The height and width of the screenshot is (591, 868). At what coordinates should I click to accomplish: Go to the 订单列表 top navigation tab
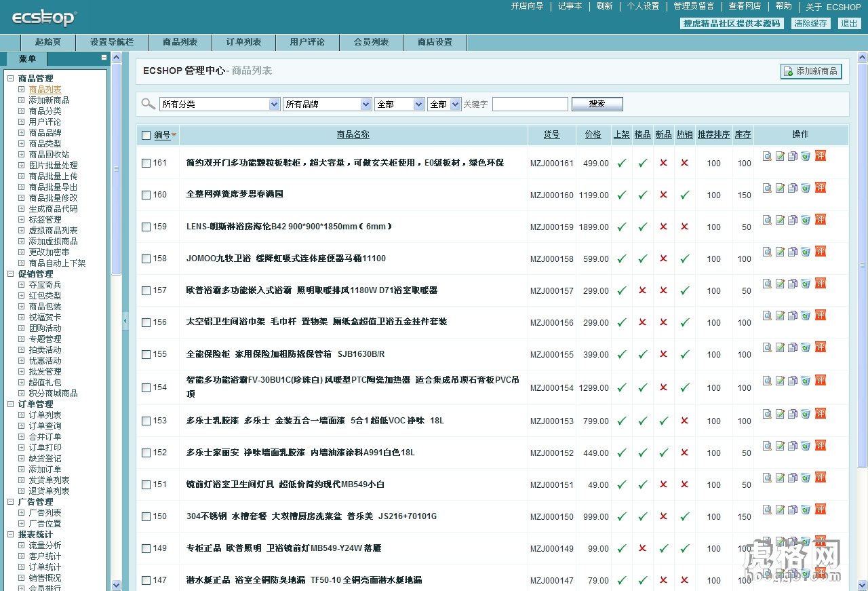(244, 42)
